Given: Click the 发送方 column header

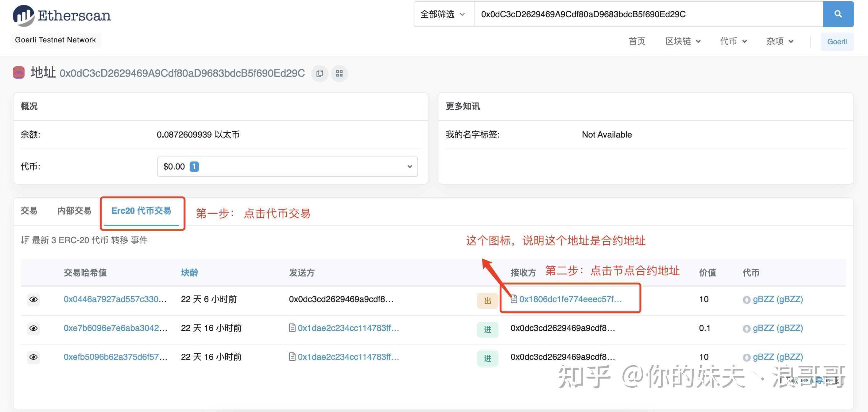Looking at the screenshot, I should coord(302,272).
